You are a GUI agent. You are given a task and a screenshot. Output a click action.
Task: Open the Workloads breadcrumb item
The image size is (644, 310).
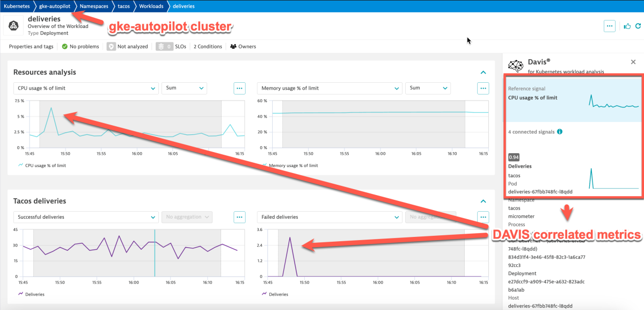152,6
